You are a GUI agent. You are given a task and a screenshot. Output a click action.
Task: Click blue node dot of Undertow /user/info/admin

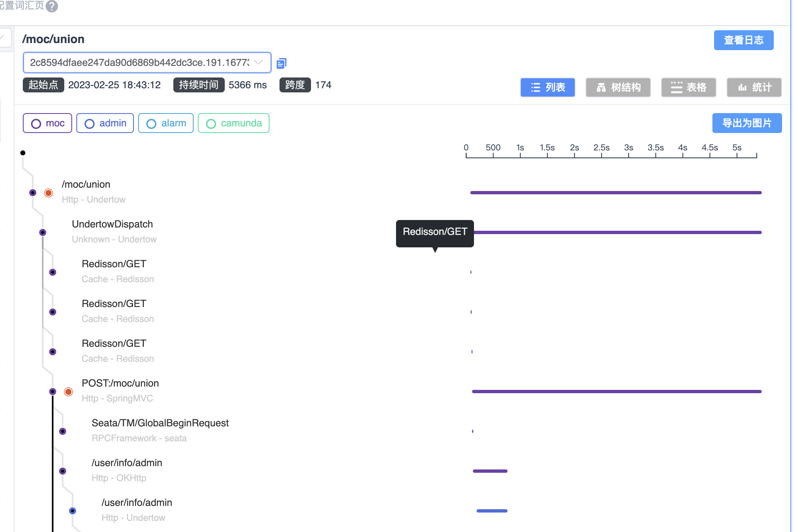point(73,511)
